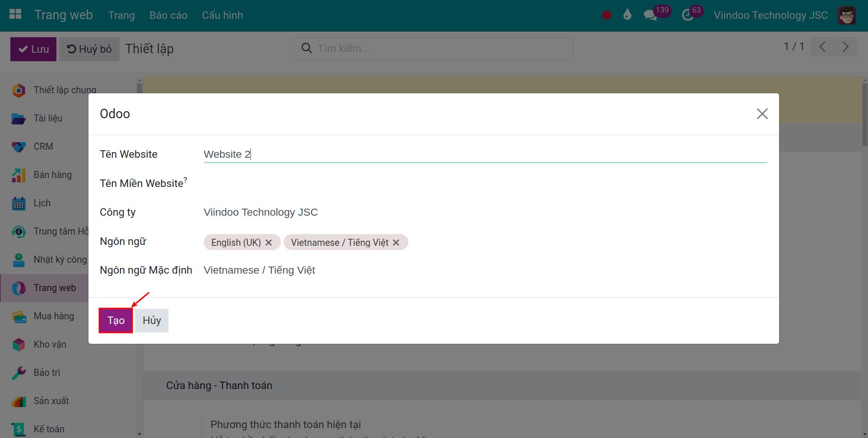Click the Huỷ bỏ discard button

pyautogui.click(x=89, y=49)
